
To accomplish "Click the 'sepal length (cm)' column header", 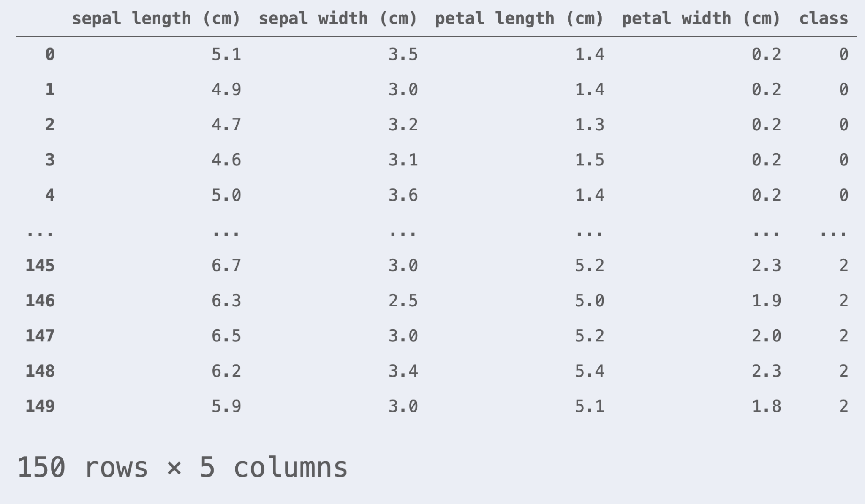I will (156, 19).
